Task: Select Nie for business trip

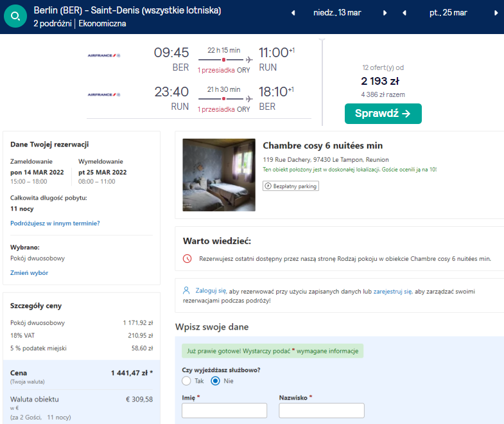Action: tap(215, 381)
